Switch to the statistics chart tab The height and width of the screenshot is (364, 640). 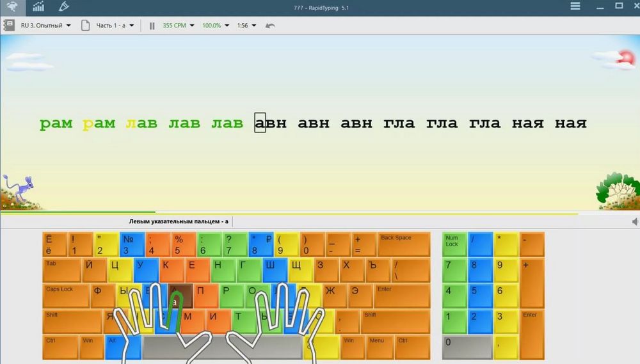[38, 6]
